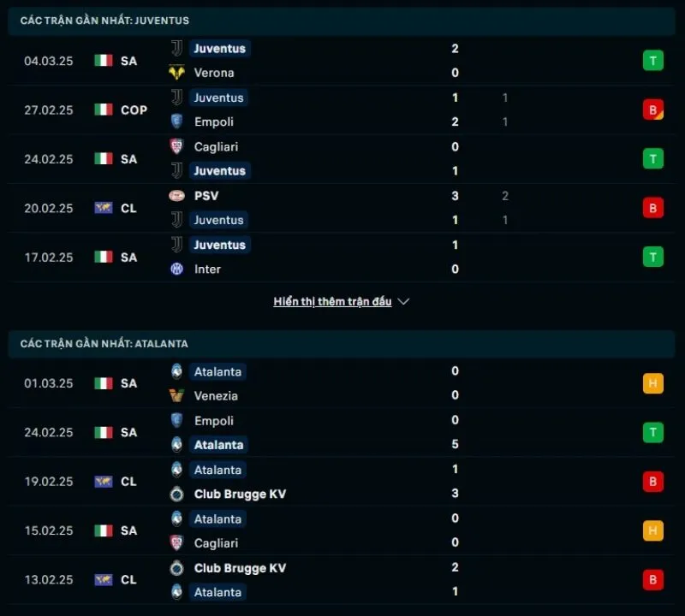This screenshot has height=616, width=685.
Task: Click the Cagliari club crest
Action: point(178,146)
